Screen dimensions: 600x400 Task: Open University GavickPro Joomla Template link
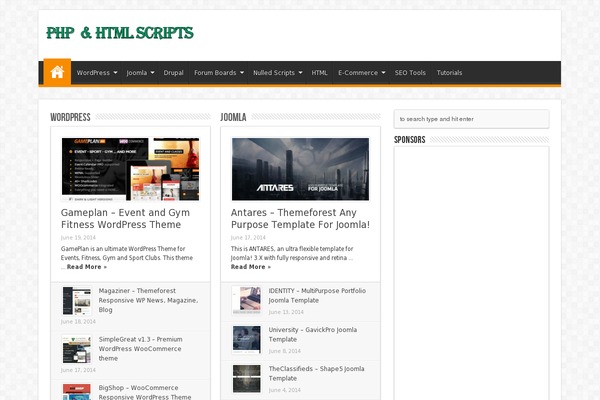pos(313,335)
